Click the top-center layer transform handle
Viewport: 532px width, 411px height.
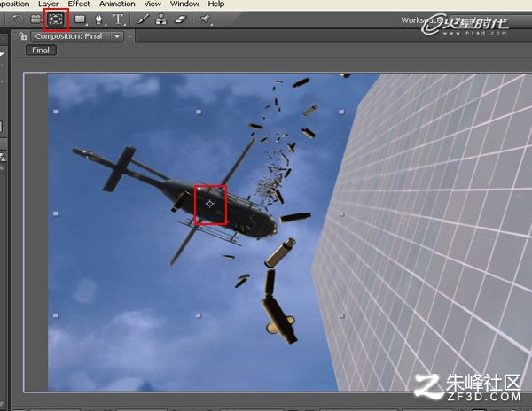pos(199,112)
